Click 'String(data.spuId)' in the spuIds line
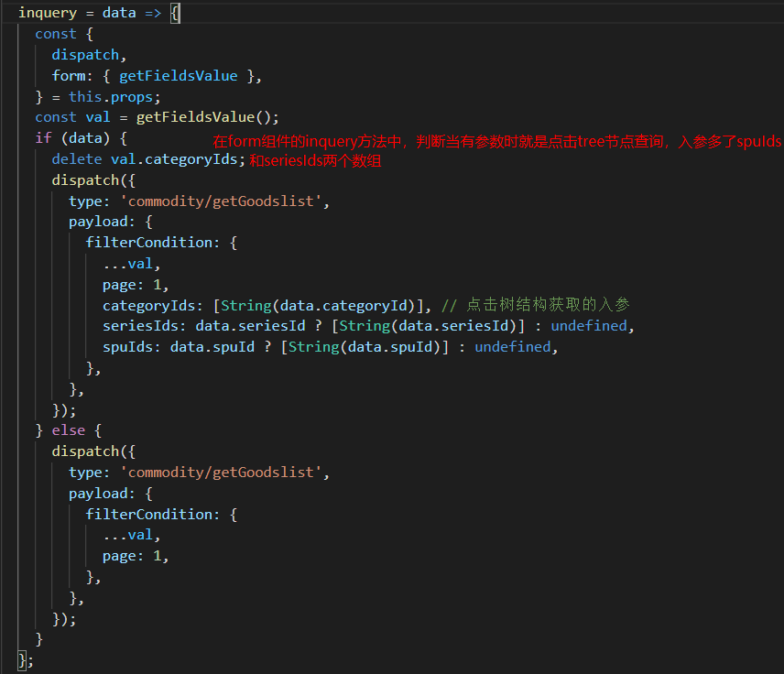The image size is (784, 674). pos(365,347)
